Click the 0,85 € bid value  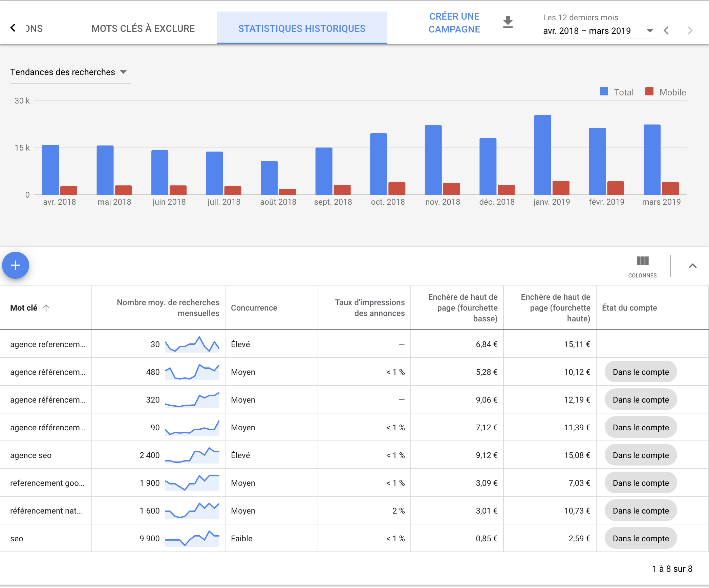[x=487, y=539]
